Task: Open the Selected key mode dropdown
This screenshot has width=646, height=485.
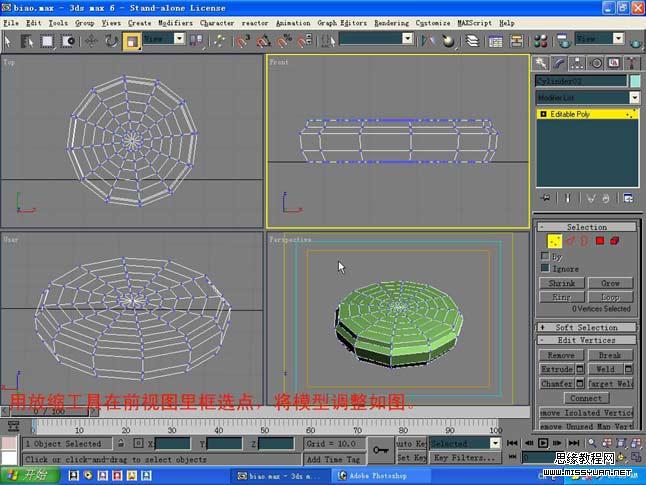Action: pos(495,443)
